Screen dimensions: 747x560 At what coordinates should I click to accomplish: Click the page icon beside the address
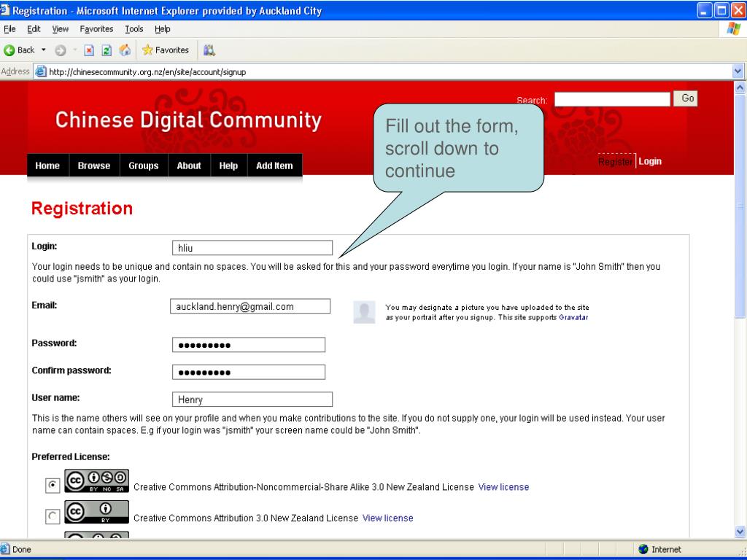pos(41,71)
